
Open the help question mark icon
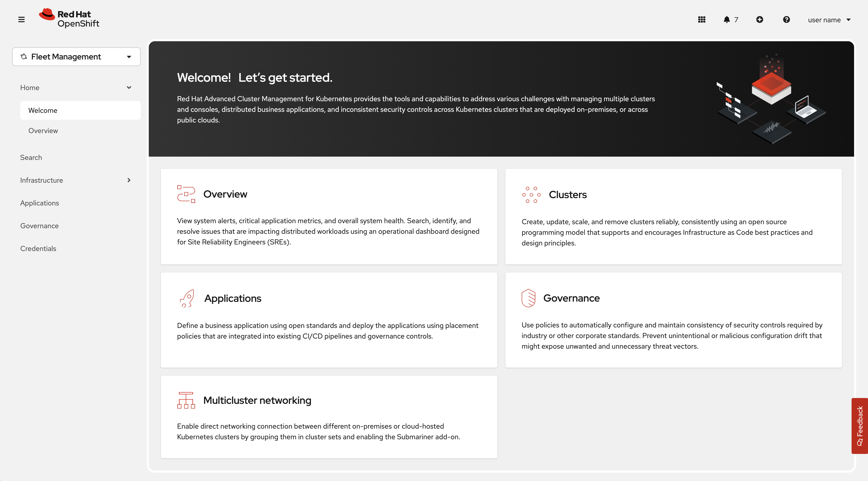(x=786, y=19)
